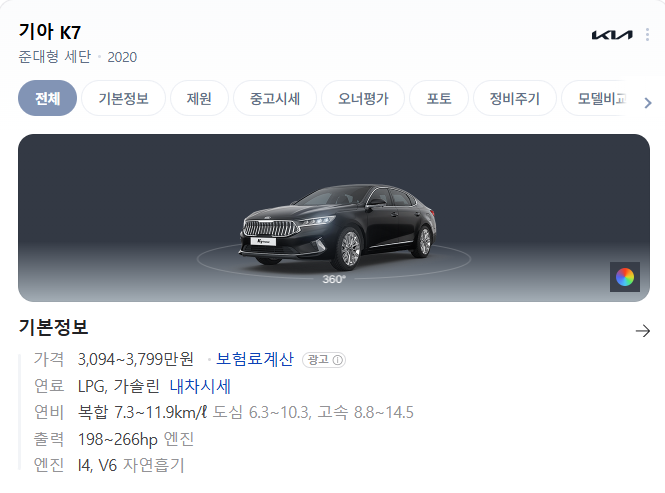
Task: Click the 내차시세 link
Action: [x=200, y=386]
